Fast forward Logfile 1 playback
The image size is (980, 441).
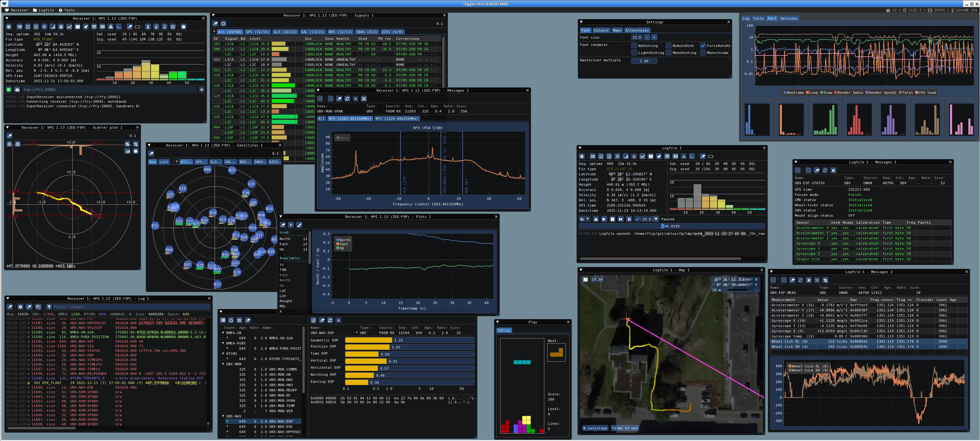coord(621,219)
